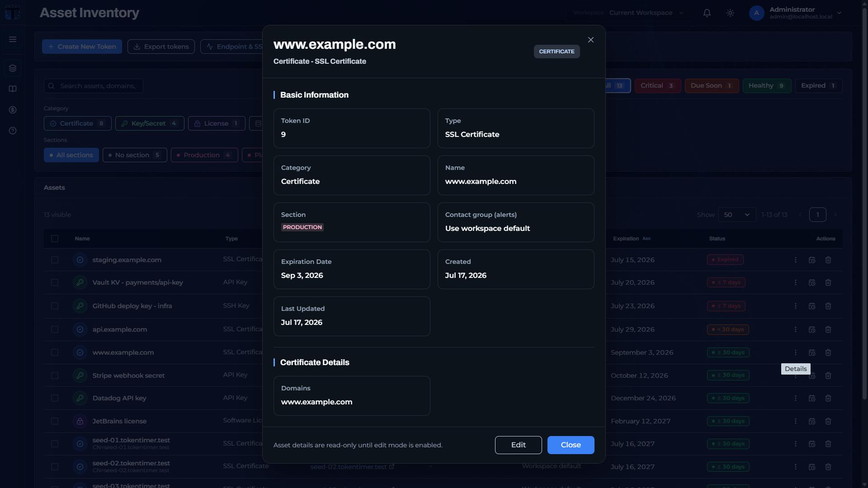Viewport: 868px width, 488px height.
Task: Click page number 1 box
Action: [817, 215]
